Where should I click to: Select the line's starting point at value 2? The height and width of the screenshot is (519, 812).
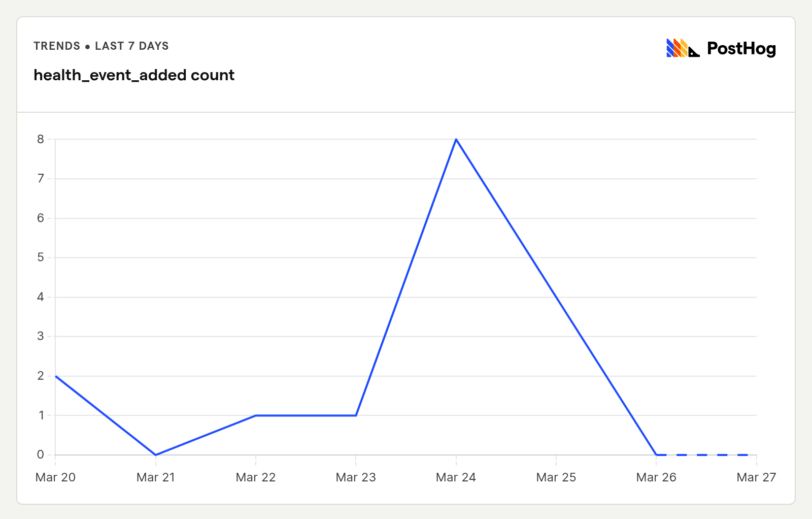point(56,376)
